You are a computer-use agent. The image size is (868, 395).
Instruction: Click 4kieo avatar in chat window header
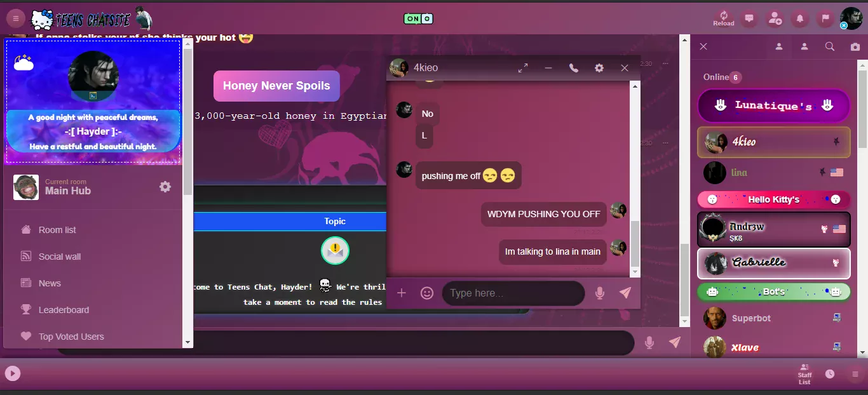399,68
